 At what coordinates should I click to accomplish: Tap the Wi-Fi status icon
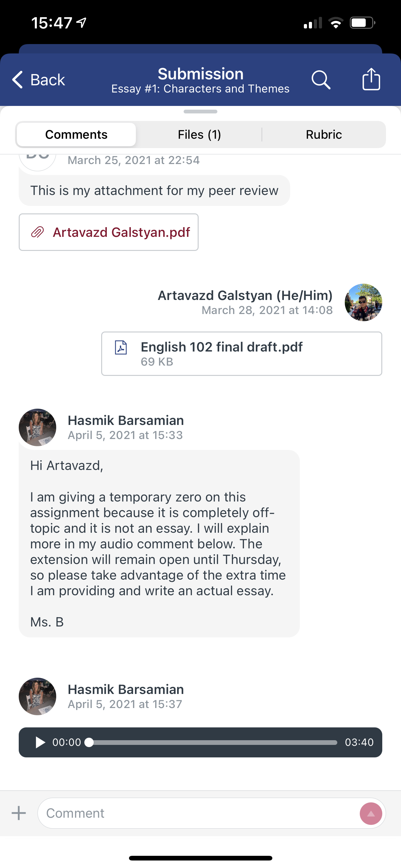(x=335, y=23)
